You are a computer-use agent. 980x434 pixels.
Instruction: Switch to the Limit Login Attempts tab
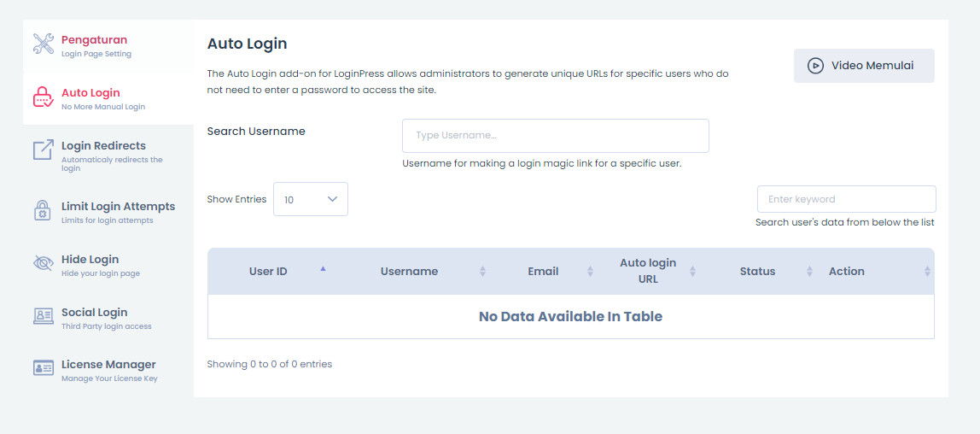coord(118,207)
